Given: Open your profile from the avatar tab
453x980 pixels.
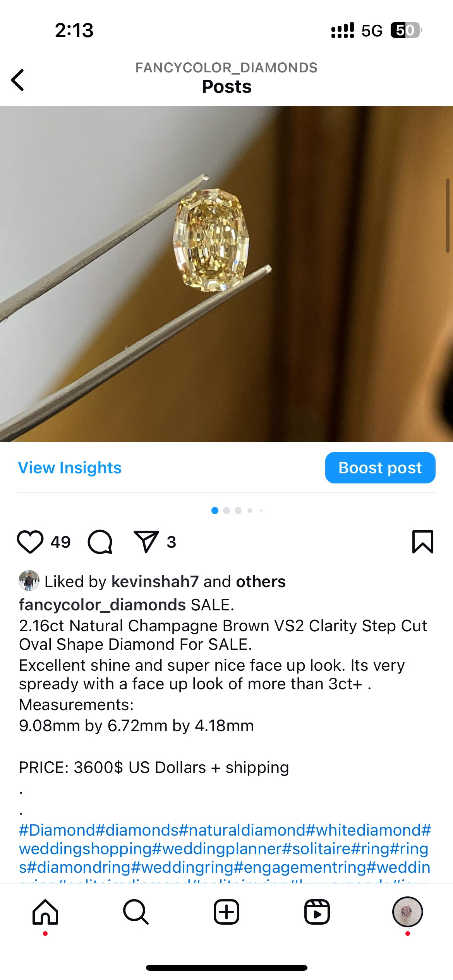Looking at the screenshot, I should coord(407,912).
